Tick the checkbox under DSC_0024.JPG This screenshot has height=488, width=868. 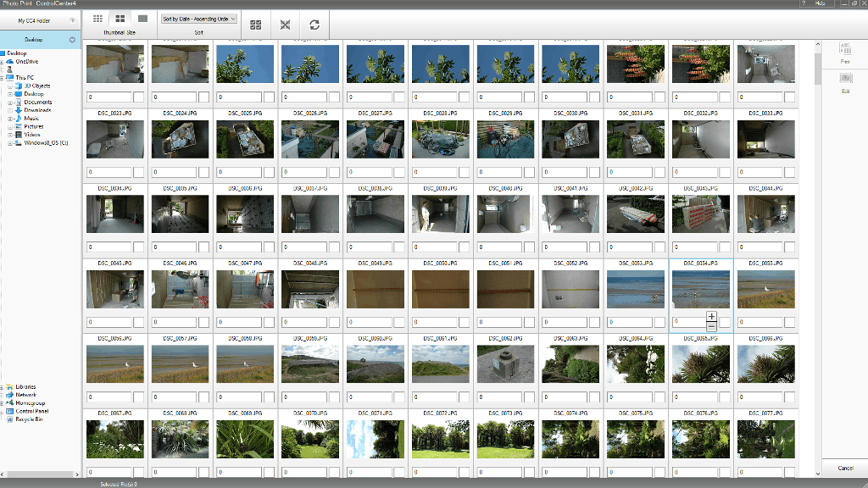(203, 172)
